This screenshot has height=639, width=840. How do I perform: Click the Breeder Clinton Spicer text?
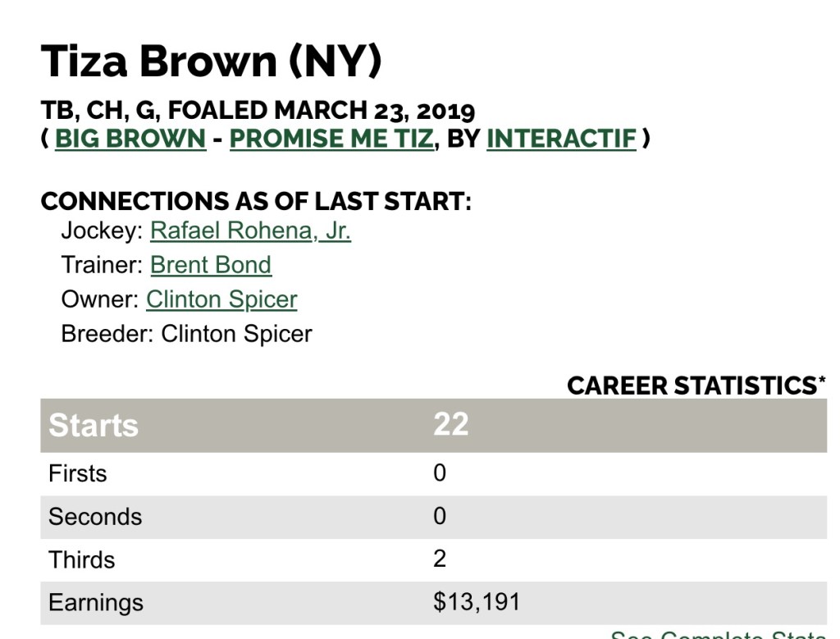(186, 334)
